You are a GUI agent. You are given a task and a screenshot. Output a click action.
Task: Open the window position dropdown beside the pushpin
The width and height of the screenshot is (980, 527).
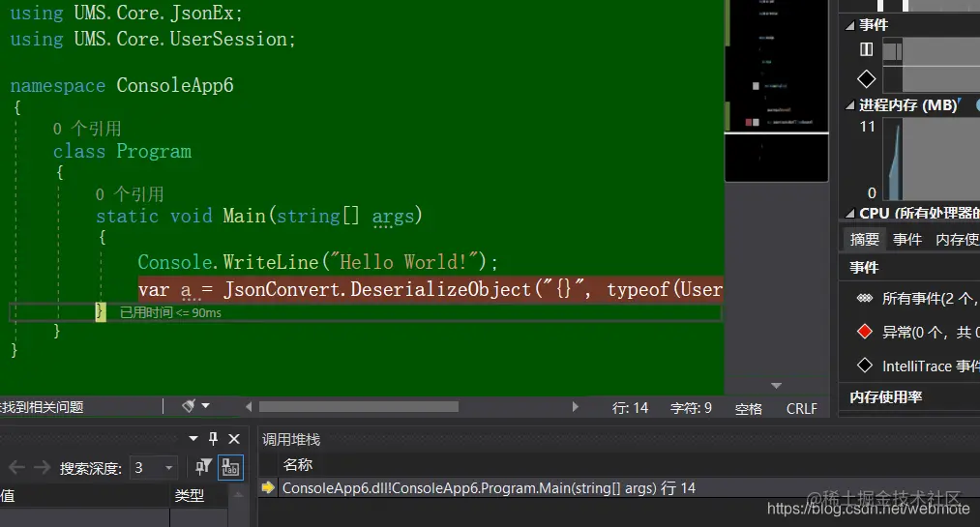[193, 439]
